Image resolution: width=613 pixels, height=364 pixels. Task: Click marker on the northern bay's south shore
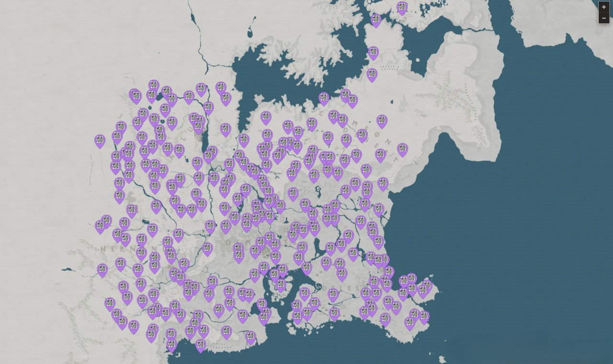324,98
